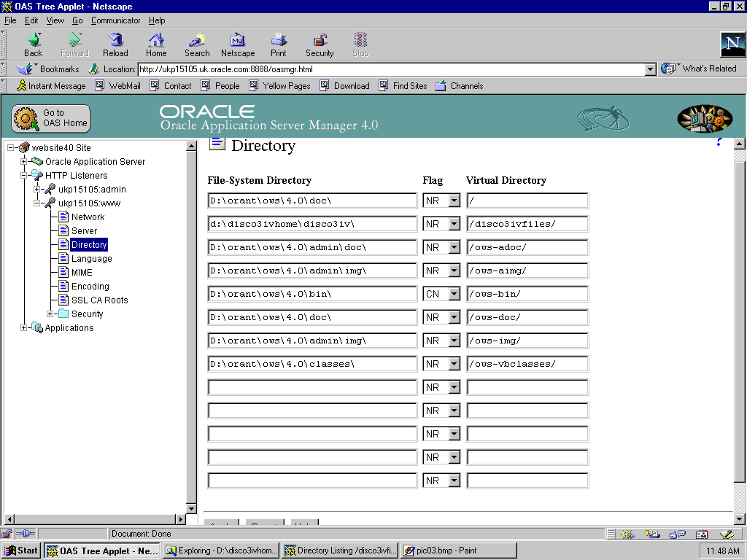Click file-system field with d:\disco3ivhome\disco3iv\

(x=312, y=224)
